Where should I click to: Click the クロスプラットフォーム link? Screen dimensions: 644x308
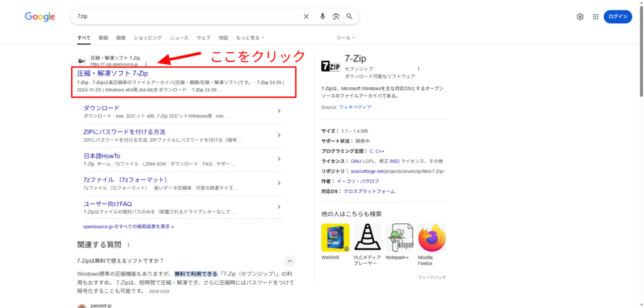click(369, 191)
